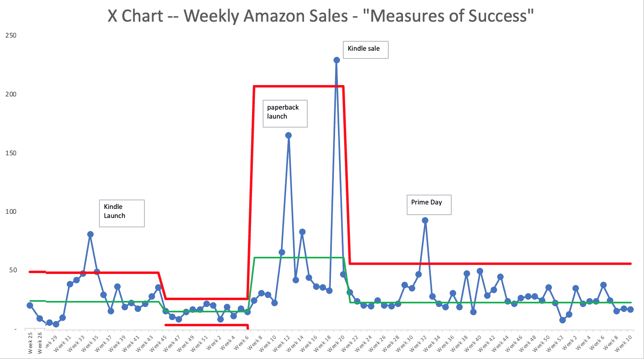Click the 50 y-axis label

[13, 270]
